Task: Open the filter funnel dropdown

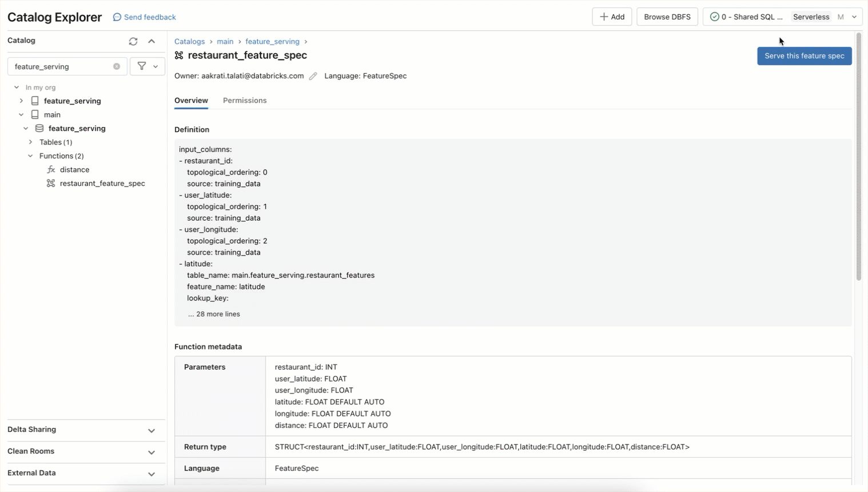Action: [x=147, y=66]
